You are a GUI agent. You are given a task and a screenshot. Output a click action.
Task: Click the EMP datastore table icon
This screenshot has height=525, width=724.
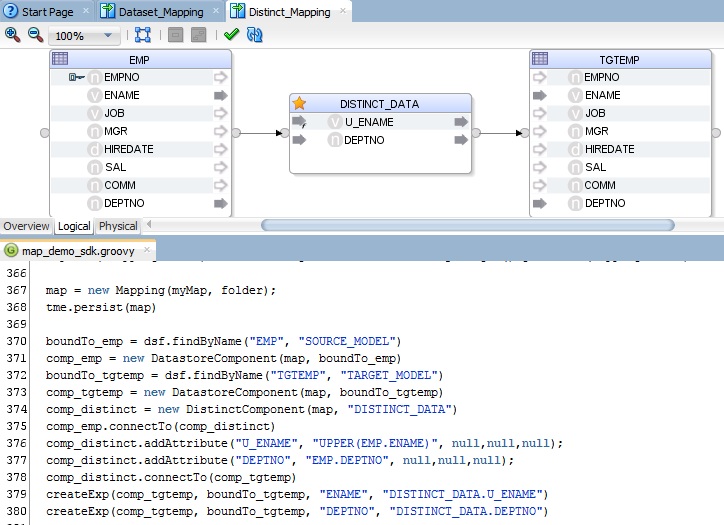tap(59, 59)
